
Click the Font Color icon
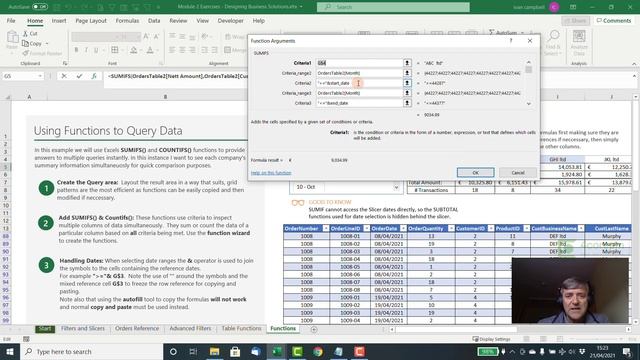click(150, 50)
